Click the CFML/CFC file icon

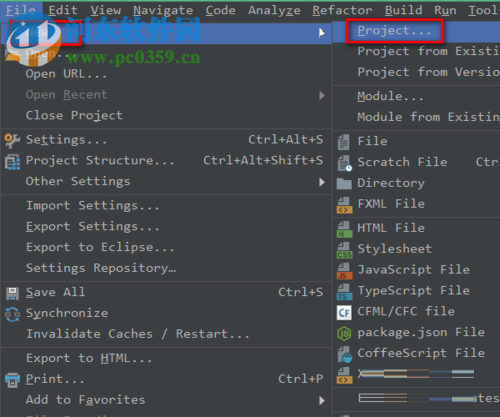[x=344, y=312]
